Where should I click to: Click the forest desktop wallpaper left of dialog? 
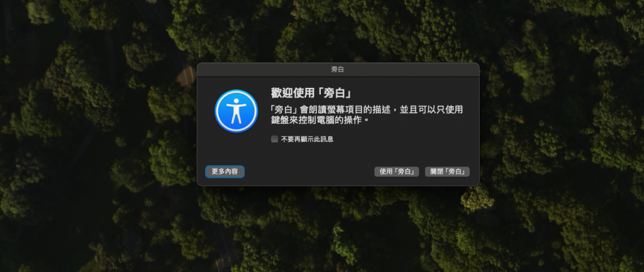click(x=99, y=136)
